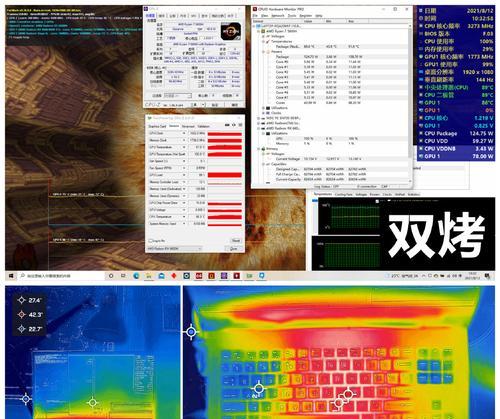This screenshot has height=419, width=500.
Task: Open GPU Clock sensor dropdown arrow
Action: tap(184, 133)
